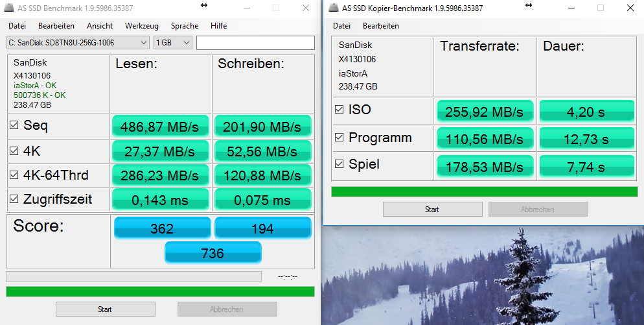Close the AS SSD Kopier-Benchmark window
Image resolution: width=644 pixels, height=325 pixels.
click(630, 8)
